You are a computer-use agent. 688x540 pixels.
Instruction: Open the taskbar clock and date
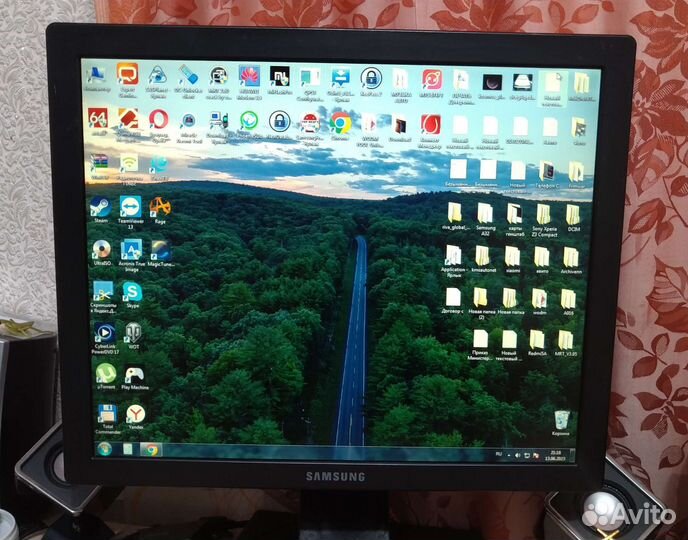coord(555,455)
